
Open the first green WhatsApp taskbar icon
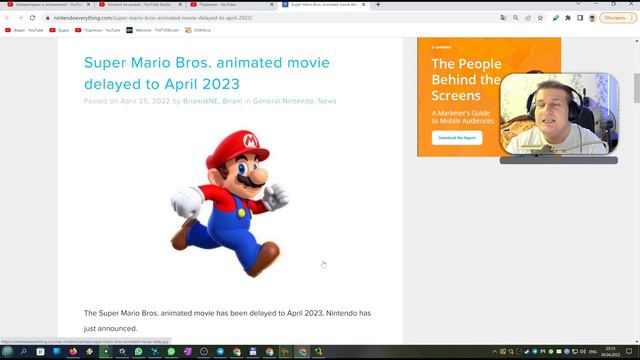pos(138,351)
